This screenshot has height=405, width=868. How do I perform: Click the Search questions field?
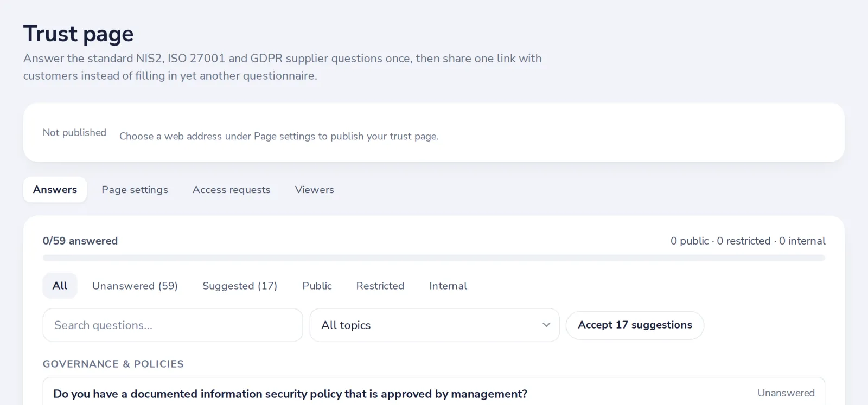click(173, 325)
